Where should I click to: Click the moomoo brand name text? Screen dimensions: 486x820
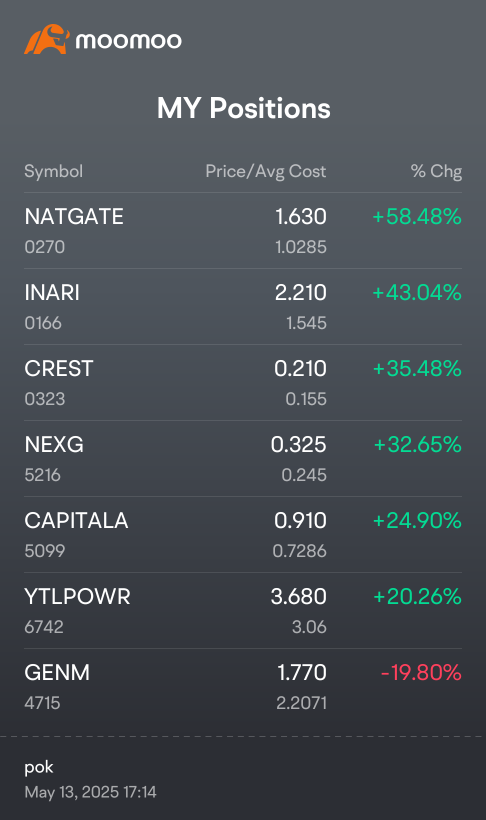129,41
